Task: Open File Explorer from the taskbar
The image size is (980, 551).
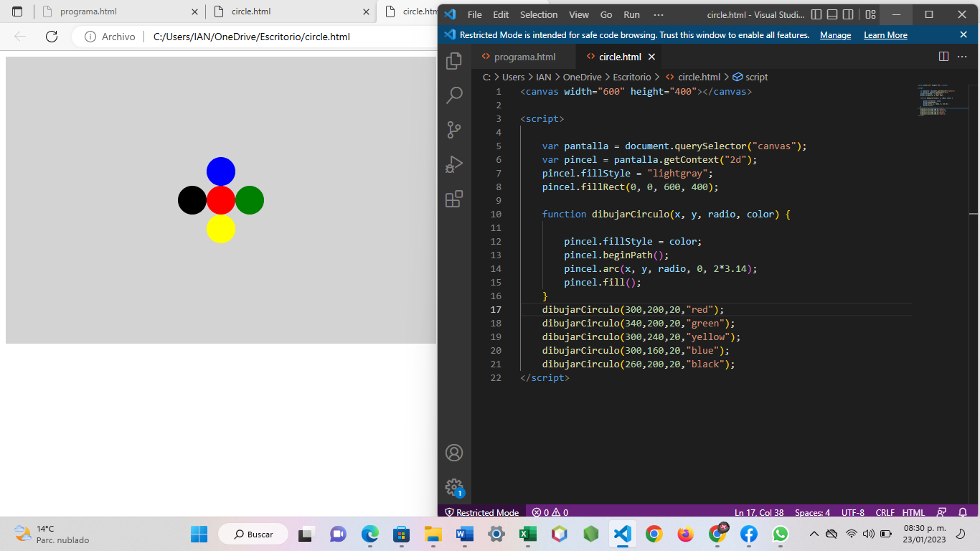Action: coord(433,534)
